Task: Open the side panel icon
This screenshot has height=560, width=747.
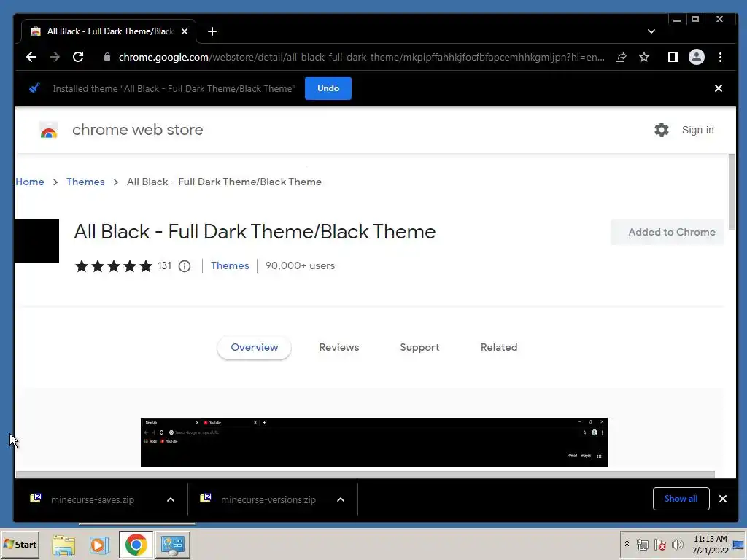Action: point(673,57)
